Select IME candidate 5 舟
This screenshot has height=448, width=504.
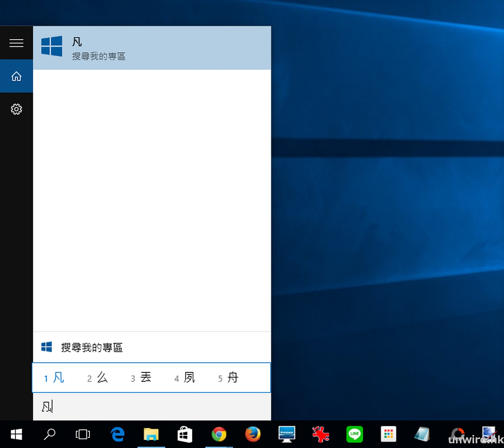coord(229,378)
